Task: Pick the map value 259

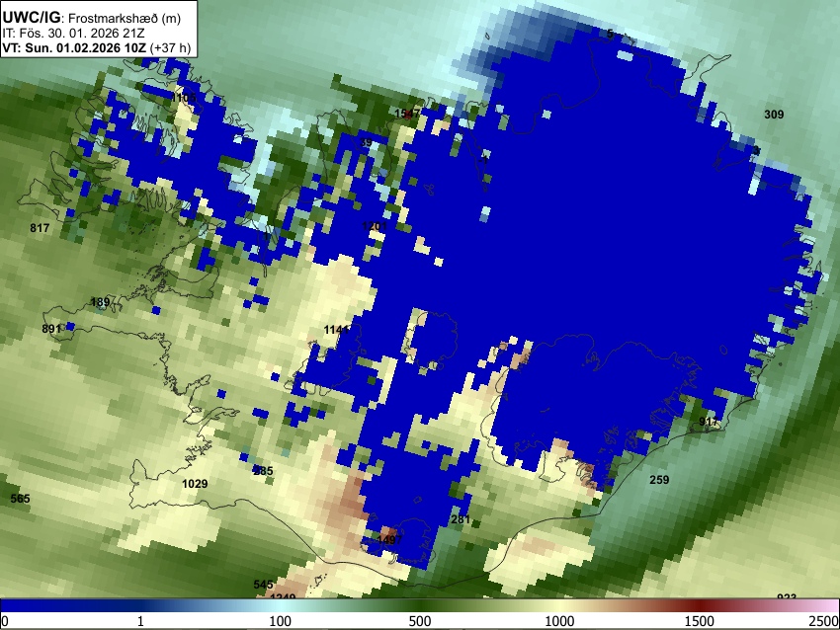Action: [x=659, y=480]
